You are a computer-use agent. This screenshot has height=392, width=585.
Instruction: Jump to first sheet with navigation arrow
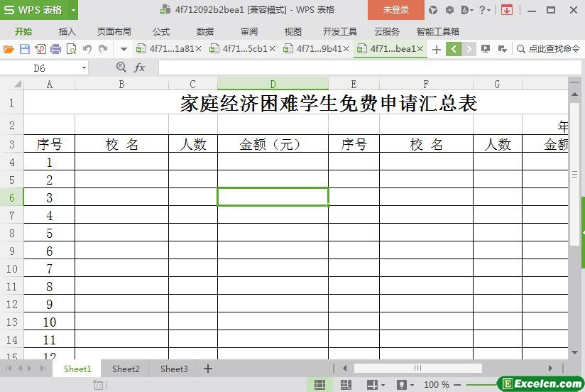9,369
